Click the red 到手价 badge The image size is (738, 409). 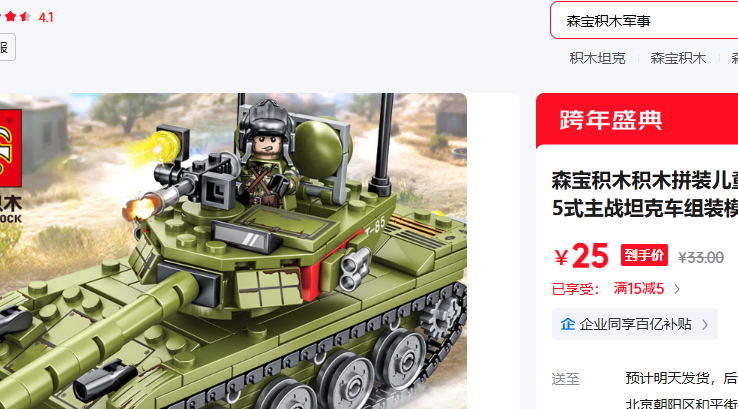click(644, 256)
